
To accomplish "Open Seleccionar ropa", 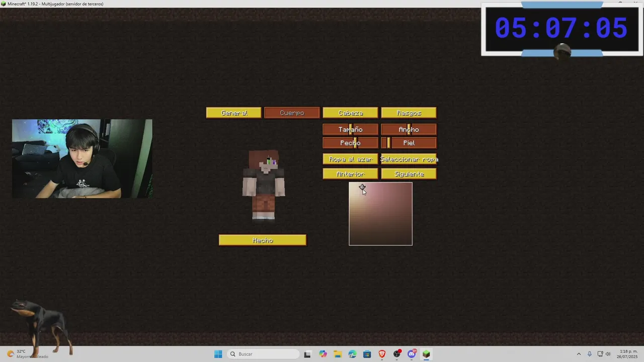I will [409, 159].
